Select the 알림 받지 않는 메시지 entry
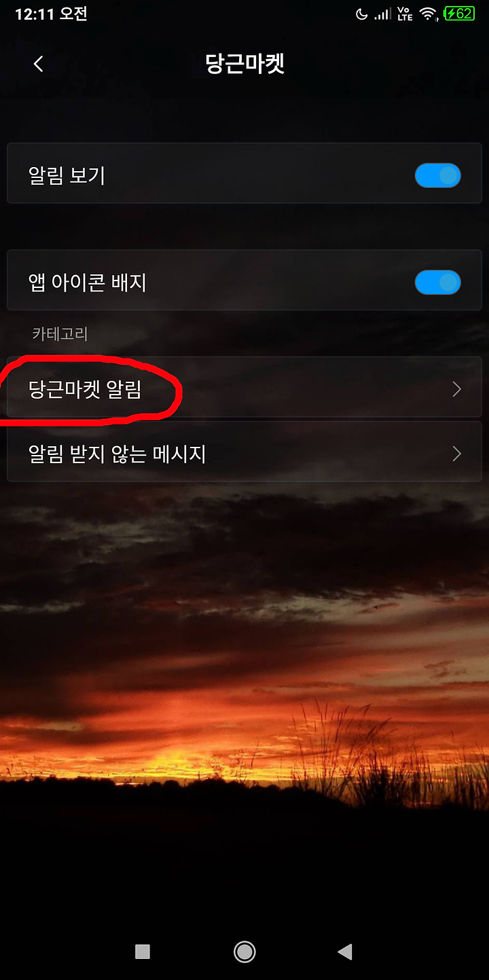Viewport: 489px width, 980px height. click(244, 452)
